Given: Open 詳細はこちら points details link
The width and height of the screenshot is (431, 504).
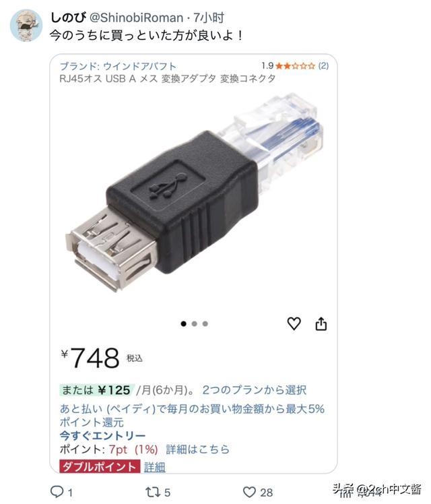Looking at the screenshot, I should tap(197, 449).
